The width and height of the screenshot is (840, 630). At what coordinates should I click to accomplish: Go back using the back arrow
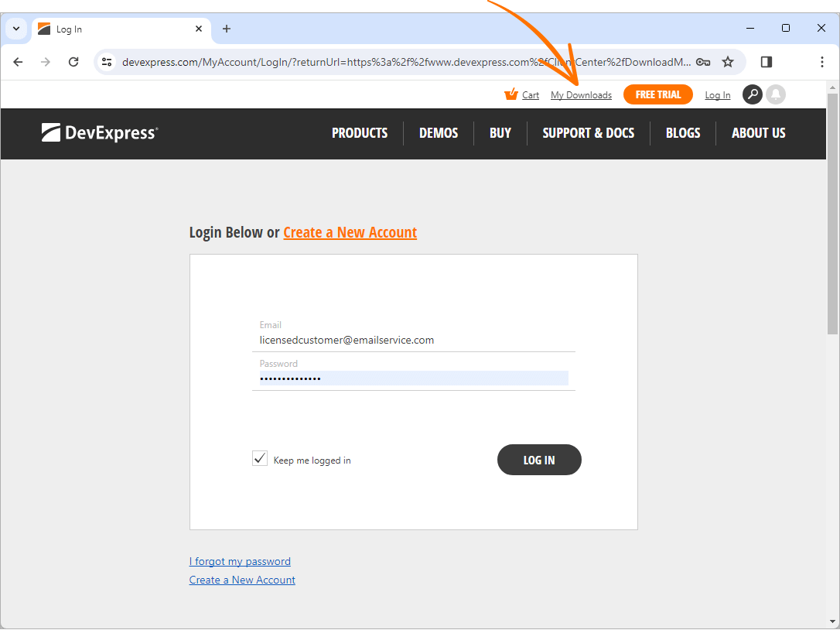coord(18,62)
